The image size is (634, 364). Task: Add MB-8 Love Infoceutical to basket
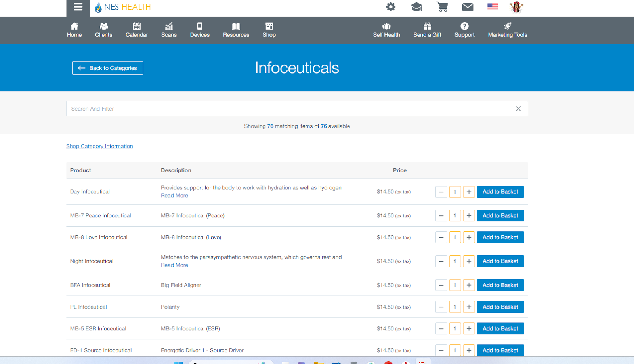coord(500,238)
